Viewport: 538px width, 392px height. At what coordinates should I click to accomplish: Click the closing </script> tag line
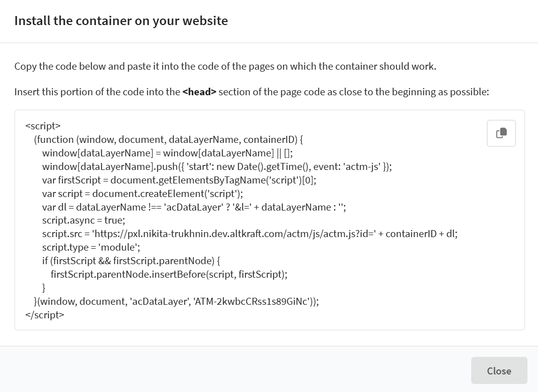(x=45, y=315)
